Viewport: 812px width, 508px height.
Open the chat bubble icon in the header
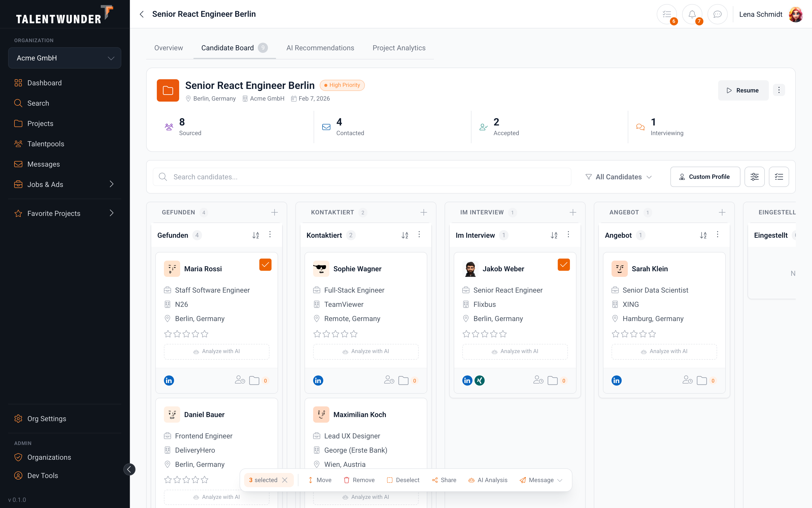point(717,14)
